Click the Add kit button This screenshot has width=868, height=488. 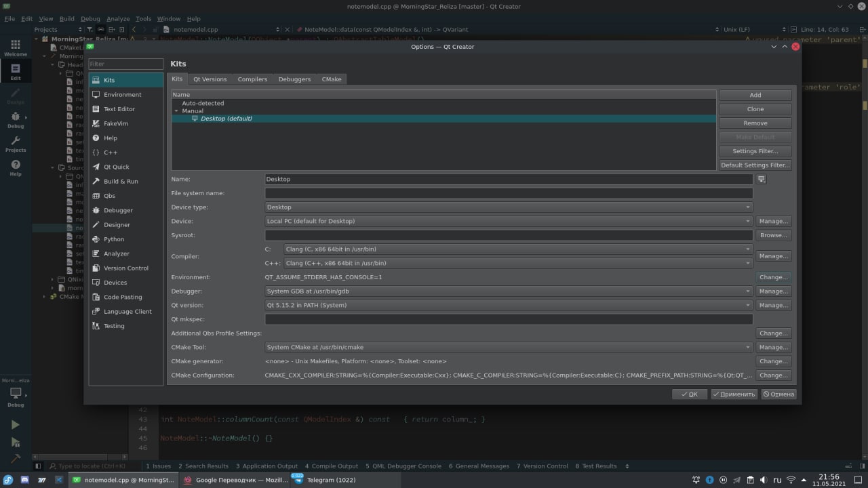pos(755,95)
